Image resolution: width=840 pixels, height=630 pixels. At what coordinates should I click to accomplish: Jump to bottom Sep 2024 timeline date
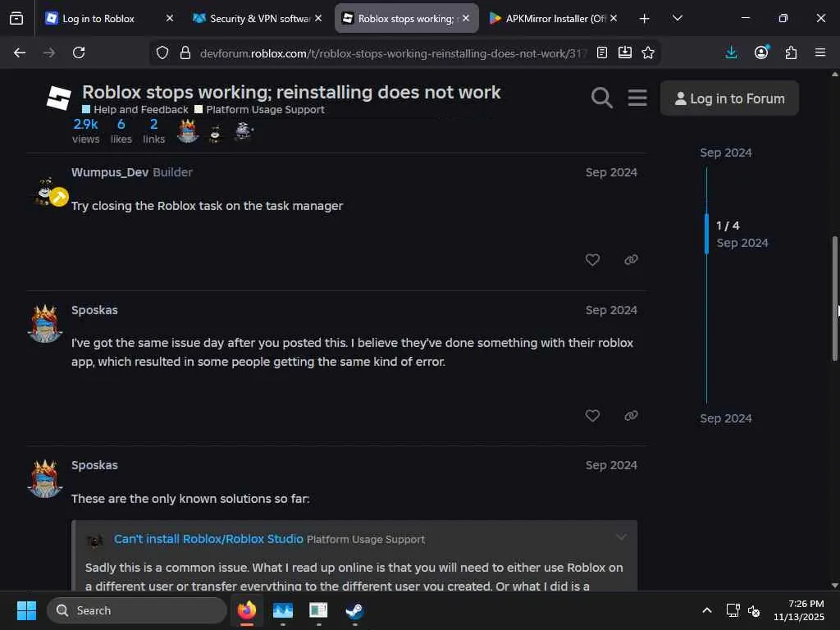[x=726, y=418]
